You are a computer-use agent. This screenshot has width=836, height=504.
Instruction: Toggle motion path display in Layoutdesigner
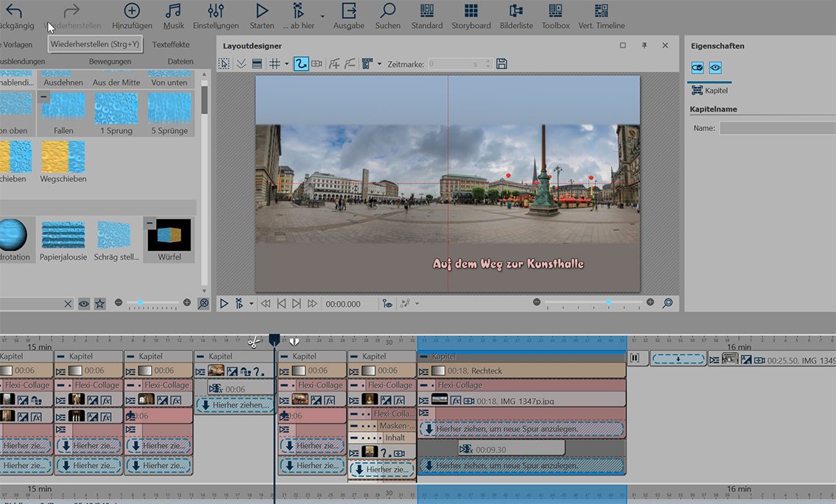click(x=300, y=64)
